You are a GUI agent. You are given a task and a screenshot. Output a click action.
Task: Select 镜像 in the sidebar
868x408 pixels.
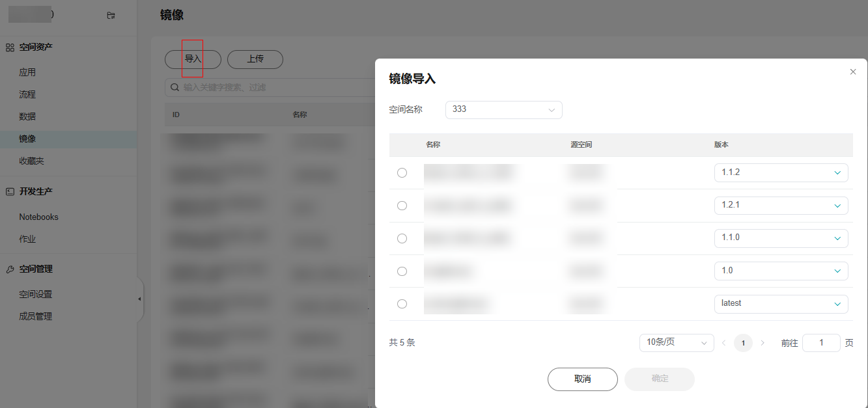point(68,139)
